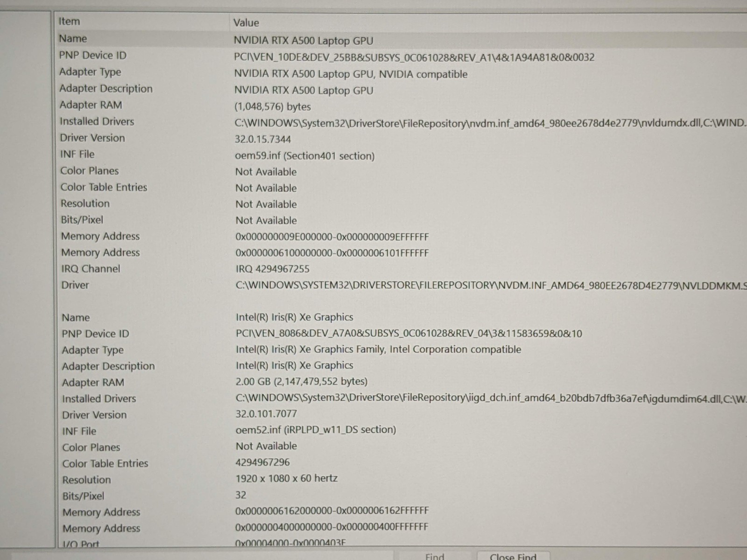Select the Color Table Entries value 4294967296
Viewport: 747px width, 560px height.
263,462
